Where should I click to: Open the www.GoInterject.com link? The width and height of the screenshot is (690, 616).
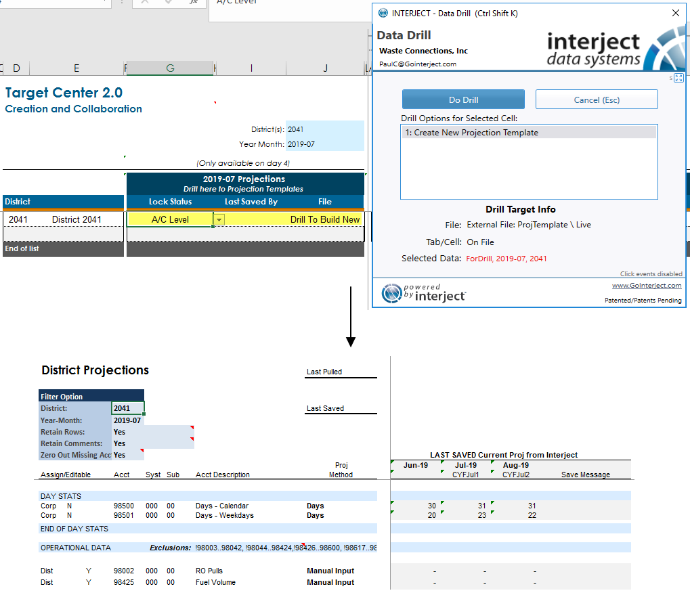tap(647, 286)
